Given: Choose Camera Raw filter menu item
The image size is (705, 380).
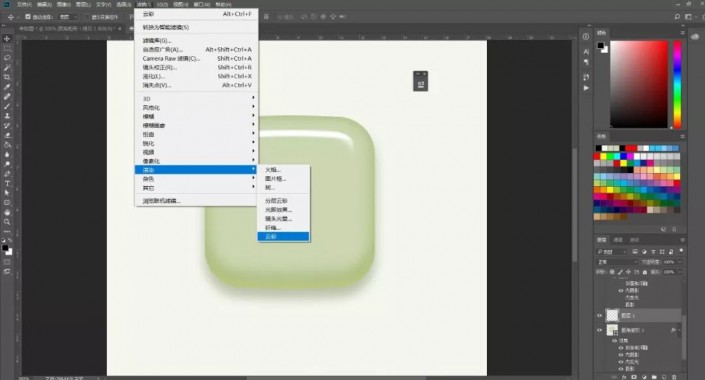Looking at the screenshot, I should pyautogui.click(x=196, y=58).
